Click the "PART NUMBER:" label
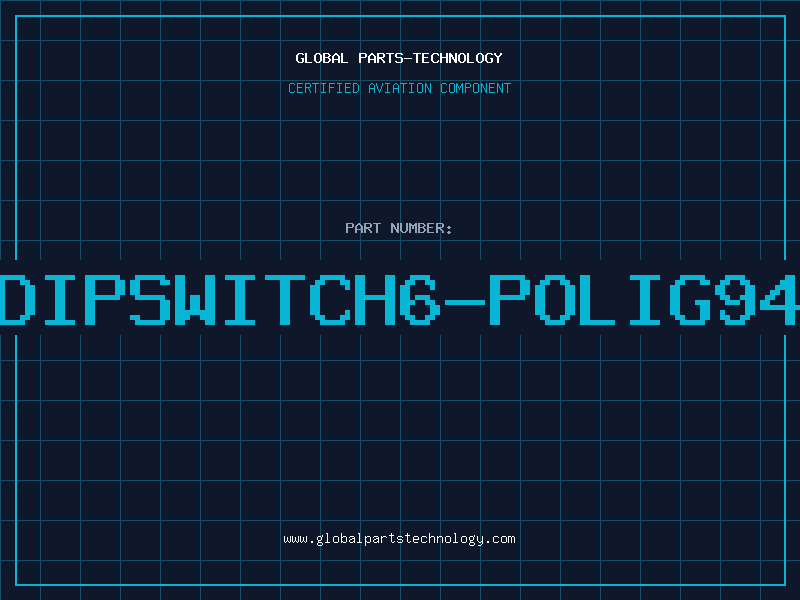800x600 pixels. (x=398, y=228)
